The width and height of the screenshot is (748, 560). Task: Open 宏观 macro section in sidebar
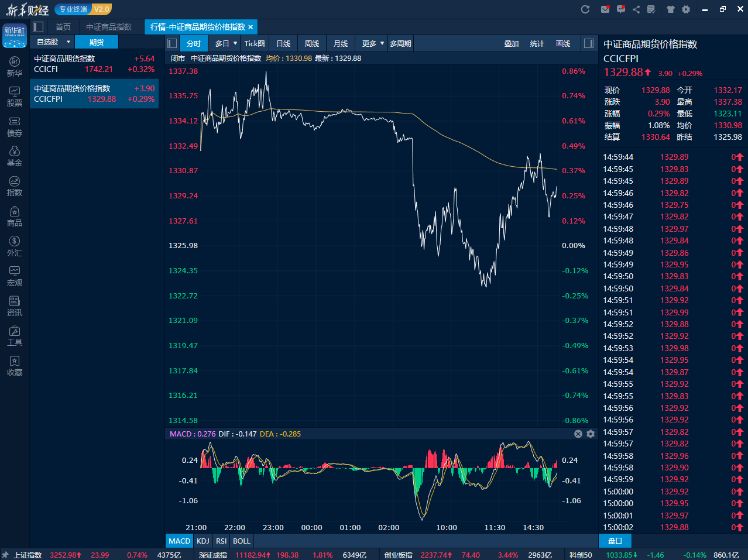click(15, 276)
